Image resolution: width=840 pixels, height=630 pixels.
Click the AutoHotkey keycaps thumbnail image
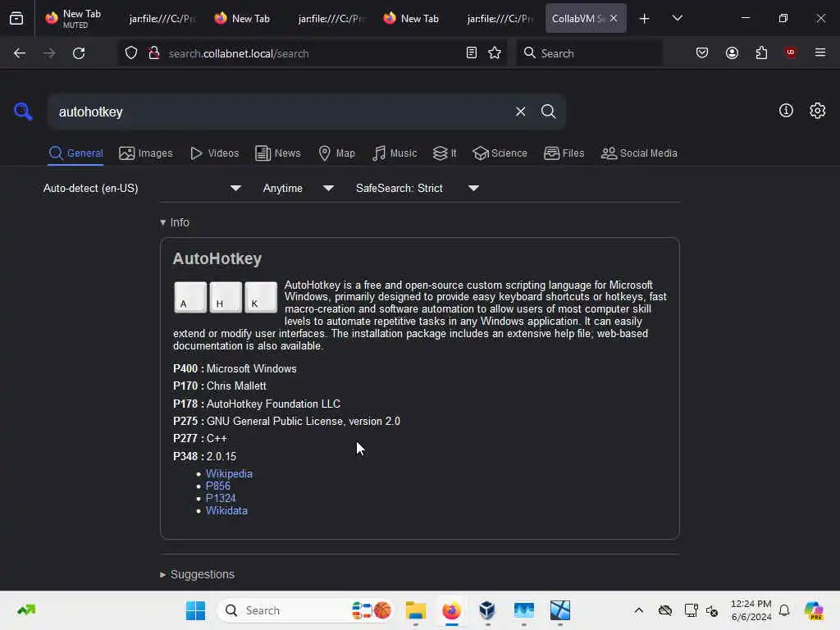point(226,297)
